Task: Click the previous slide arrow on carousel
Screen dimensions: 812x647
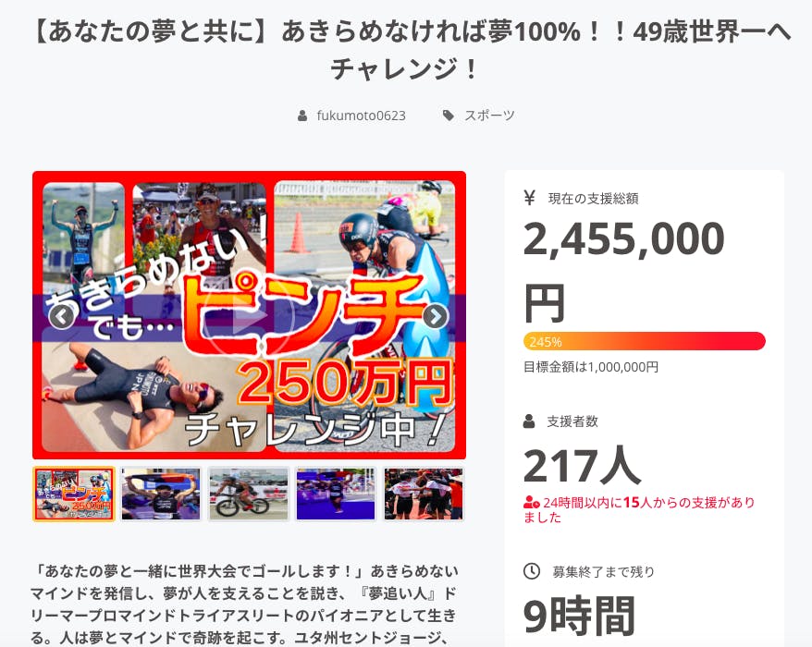Action: coord(62,317)
